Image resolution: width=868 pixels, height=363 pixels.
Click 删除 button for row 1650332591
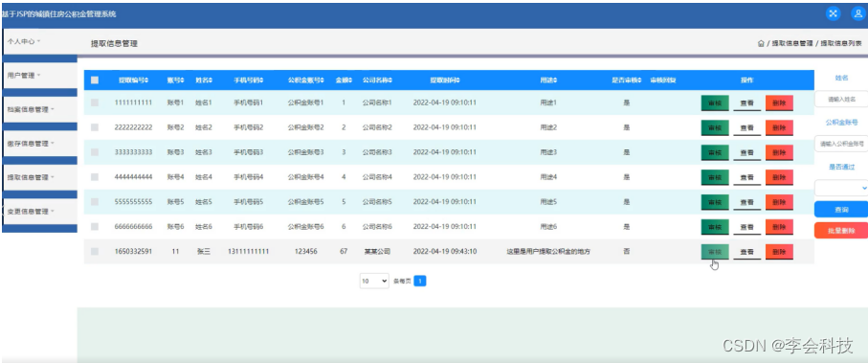779,252
